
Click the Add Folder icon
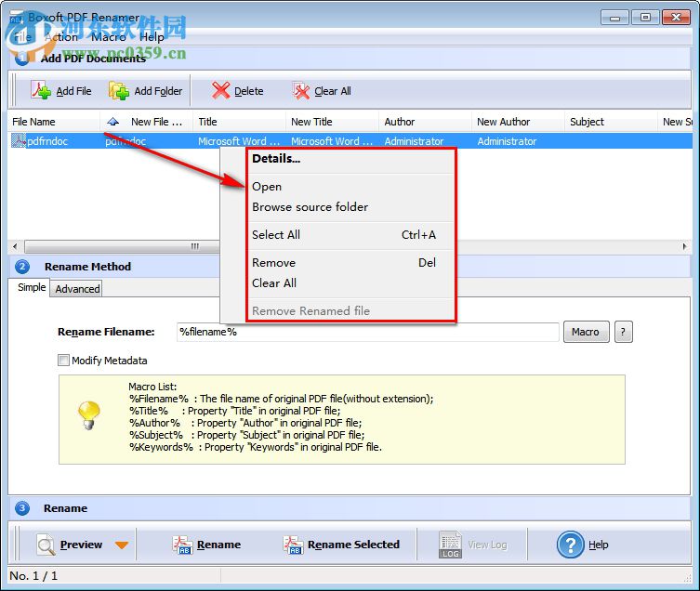pyautogui.click(x=119, y=91)
